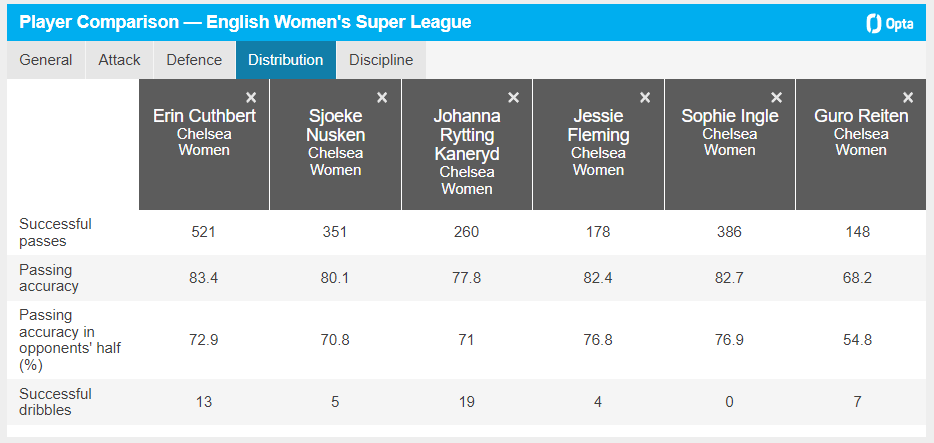This screenshot has height=443, width=934.
Task: Close Guro Reiten column X icon
Action: (908, 97)
